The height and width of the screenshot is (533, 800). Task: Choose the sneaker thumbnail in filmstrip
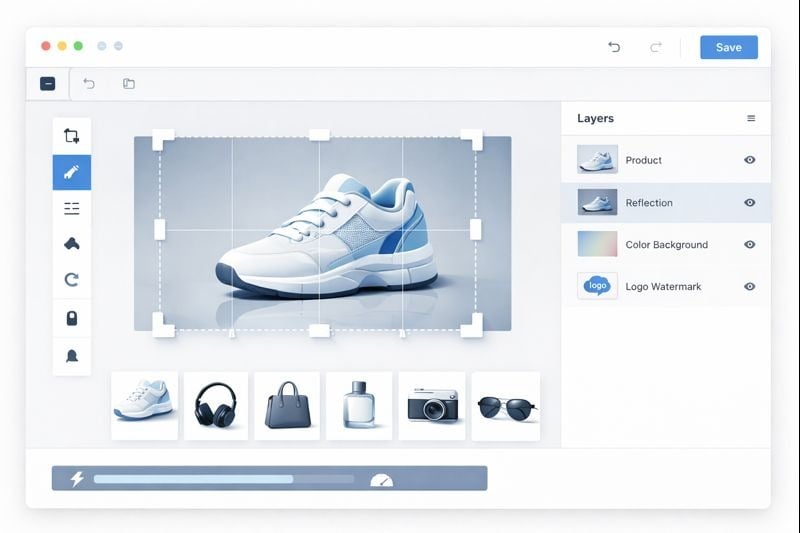145,406
